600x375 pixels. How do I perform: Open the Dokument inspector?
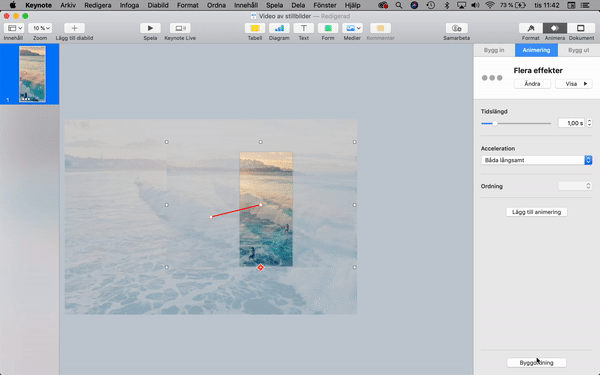pyautogui.click(x=581, y=28)
